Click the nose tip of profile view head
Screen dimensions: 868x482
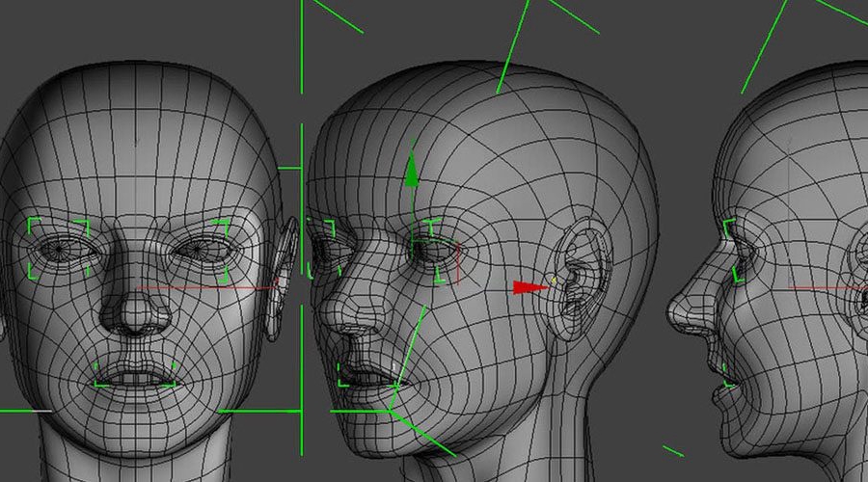coord(675,310)
